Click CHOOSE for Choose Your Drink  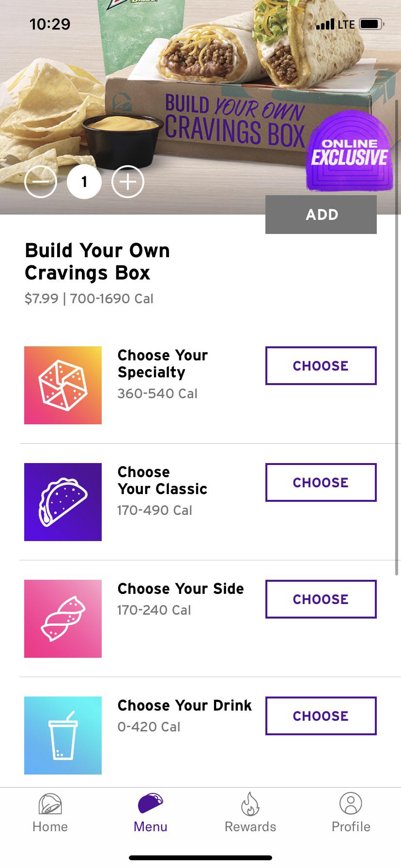[x=321, y=716]
